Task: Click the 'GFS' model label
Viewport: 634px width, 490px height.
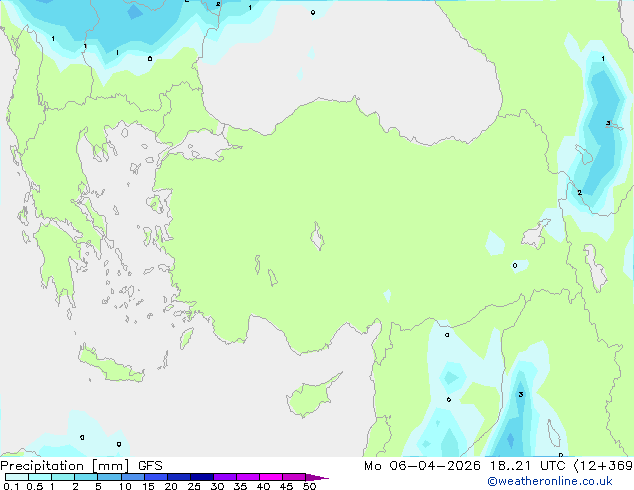Action: coord(150,466)
